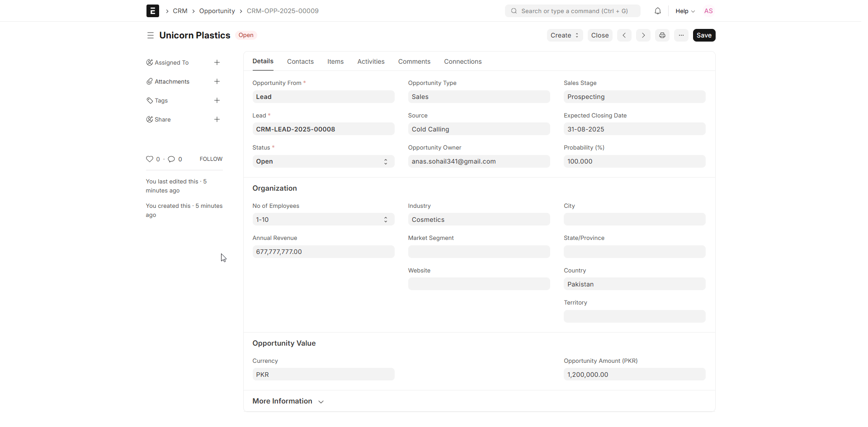Image resolution: width=868 pixels, height=427 pixels.
Task: Add an assignee with plus icon
Action: [217, 62]
